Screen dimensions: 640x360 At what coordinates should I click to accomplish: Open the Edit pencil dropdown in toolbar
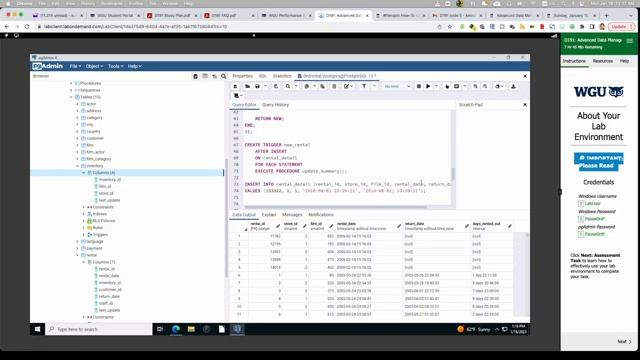point(348,87)
